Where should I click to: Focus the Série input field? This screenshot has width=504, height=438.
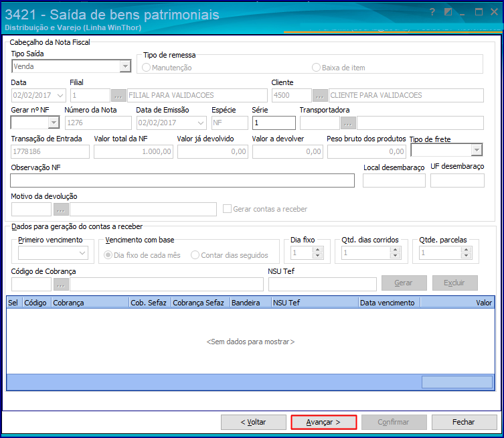(274, 123)
